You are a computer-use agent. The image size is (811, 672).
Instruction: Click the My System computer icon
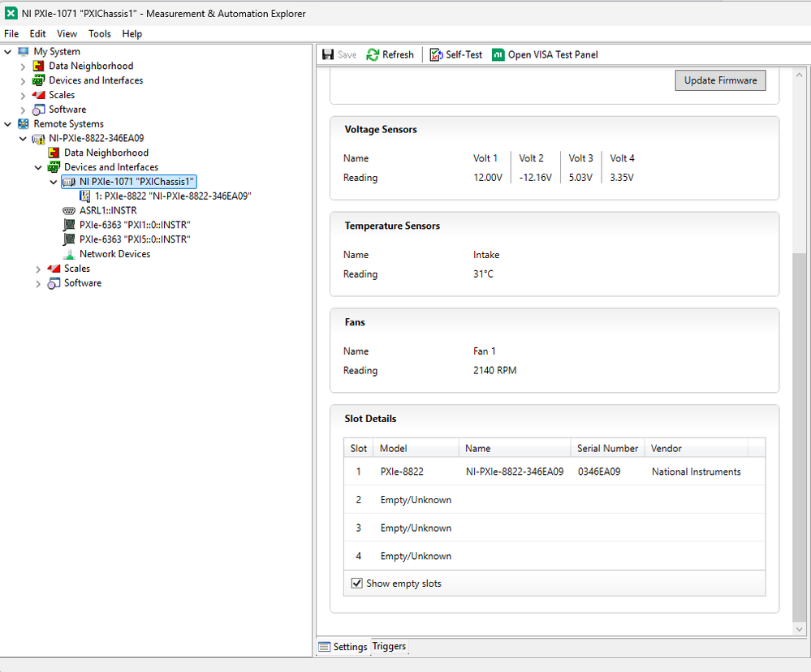tap(24, 52)
